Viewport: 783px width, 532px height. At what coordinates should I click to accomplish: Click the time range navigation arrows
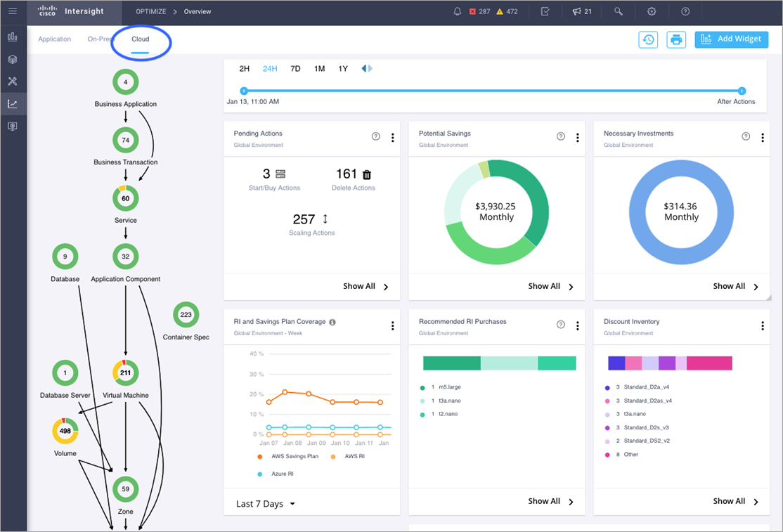(367, 68)
